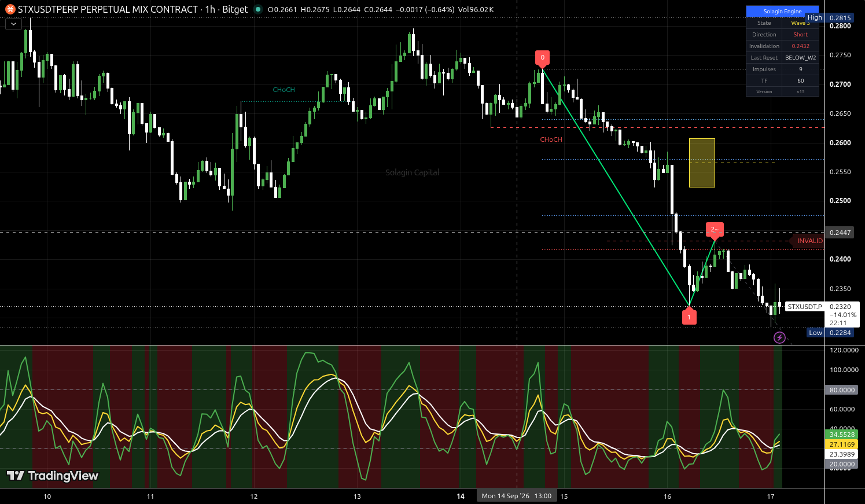Click the v15 version value
865x504 pixels.
(800, 91)
